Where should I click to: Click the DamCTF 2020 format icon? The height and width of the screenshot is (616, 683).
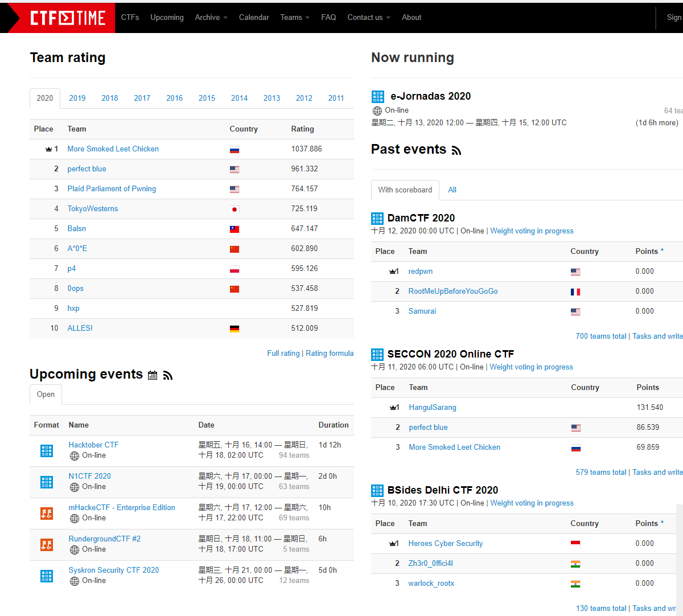(377, 218)
